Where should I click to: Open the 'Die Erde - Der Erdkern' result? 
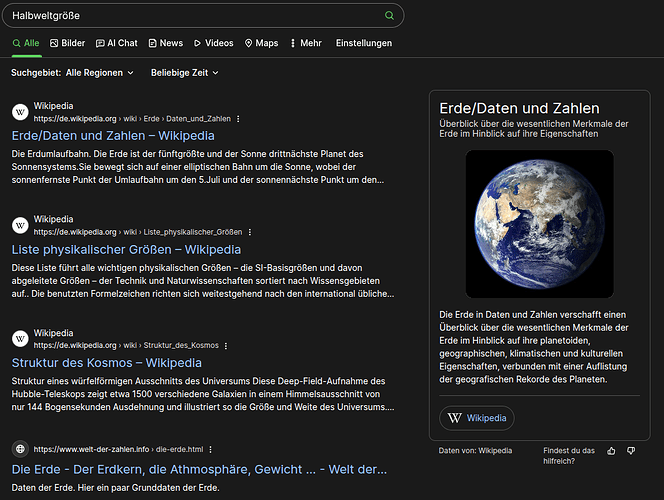coord(199,470)
